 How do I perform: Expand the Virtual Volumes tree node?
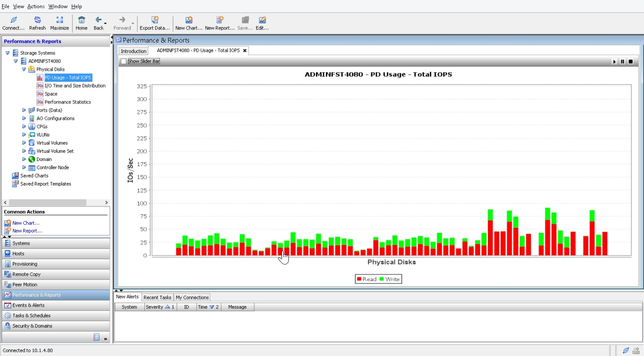[x=24, y=143]
